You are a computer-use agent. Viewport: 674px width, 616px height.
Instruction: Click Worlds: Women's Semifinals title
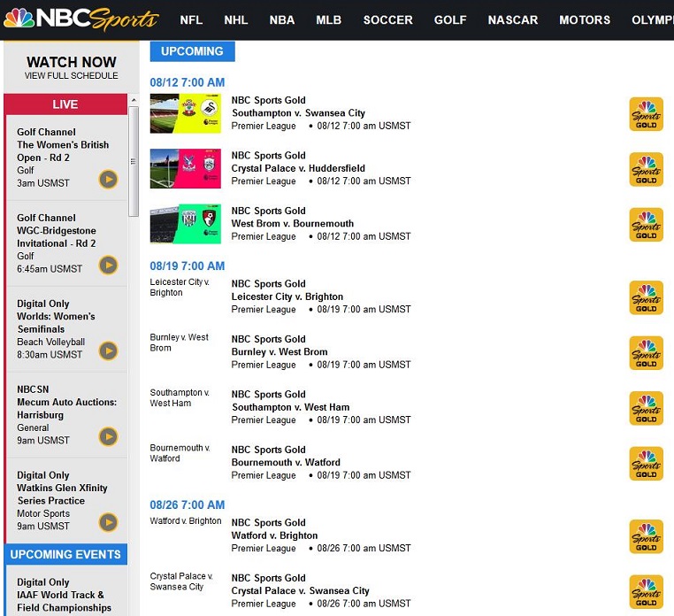(x=56, y=323)
